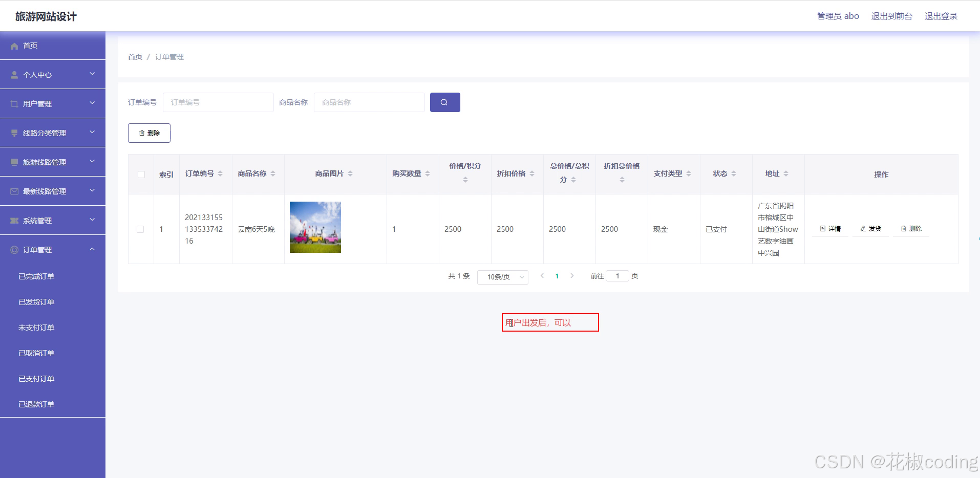Viewport: 980px width, 478px height.
Task: Click the home icon beside 首页 in sidebar
Action: point(14,46)
